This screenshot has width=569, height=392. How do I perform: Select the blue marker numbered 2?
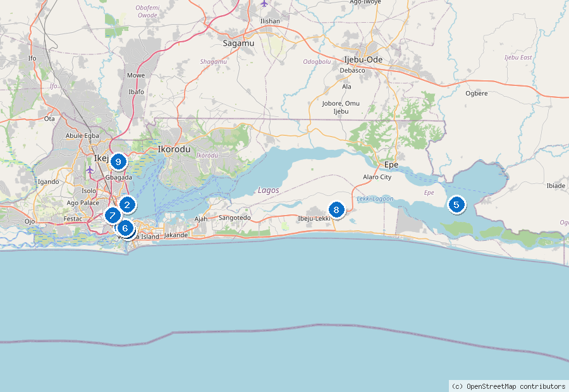(x=127, y=205)
